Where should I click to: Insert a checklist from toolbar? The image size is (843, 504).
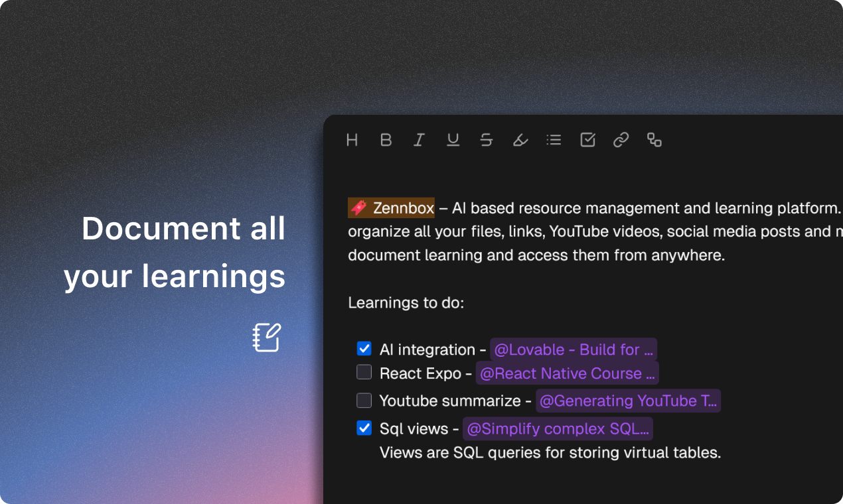tap(587, 140)
